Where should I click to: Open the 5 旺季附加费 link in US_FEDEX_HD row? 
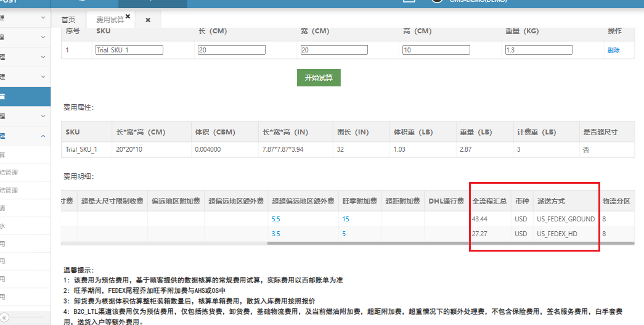click(x=344, y=234)
